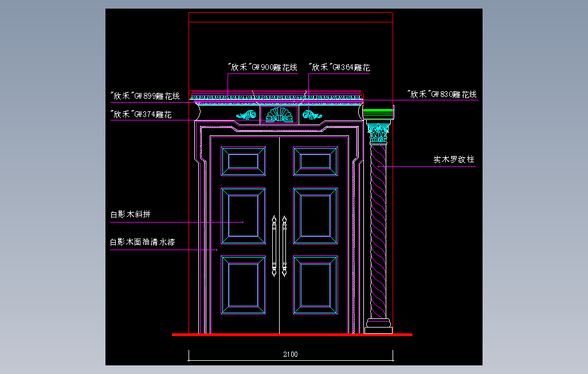The image size is (588, 374).
Task: Pick the central shell carving above door
Action: click(279, 115)
